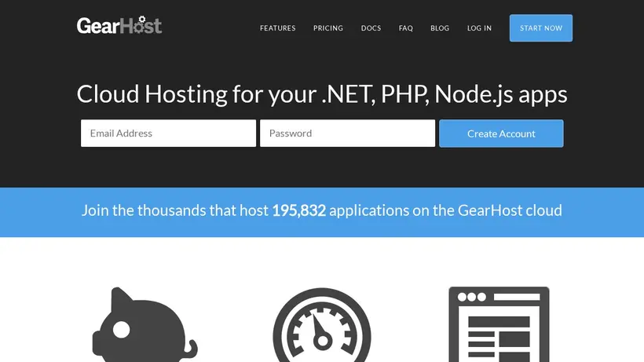Image resolution: width=644 pixels, height=362 pixels.
Task: Click the piggy bank icon
Action: coord(145,324)
